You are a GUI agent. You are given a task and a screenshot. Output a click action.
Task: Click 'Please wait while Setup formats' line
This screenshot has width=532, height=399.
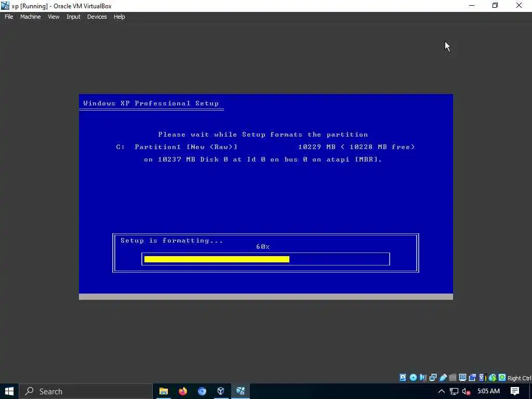tap(263, 135)
